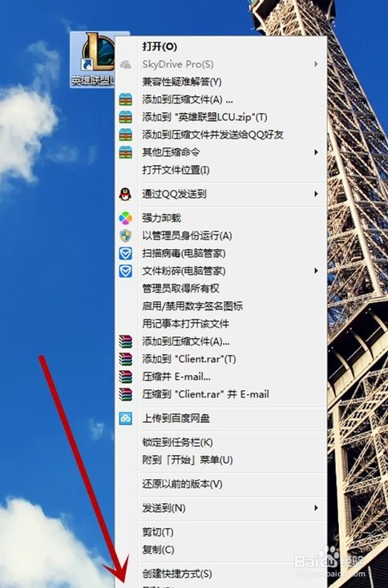388x588 pixels.
Task: Click the WinRAR icon beside 压缩并 E-mail...
Action: click(125, 377)
